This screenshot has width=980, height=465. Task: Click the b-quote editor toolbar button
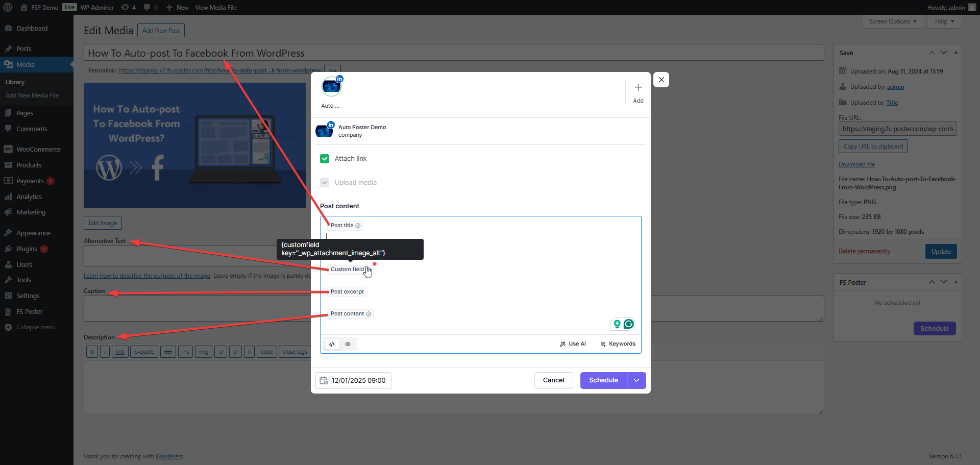click(x=144, y=352)
